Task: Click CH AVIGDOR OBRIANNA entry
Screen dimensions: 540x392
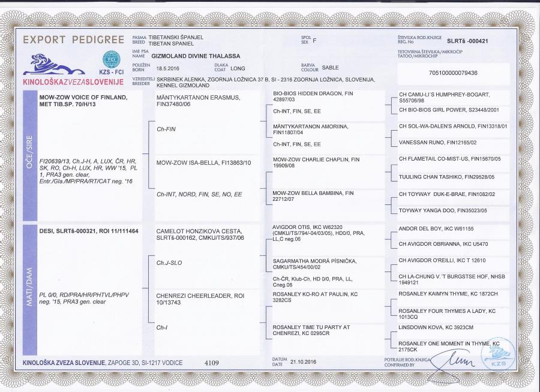Action: pos(443,244)
